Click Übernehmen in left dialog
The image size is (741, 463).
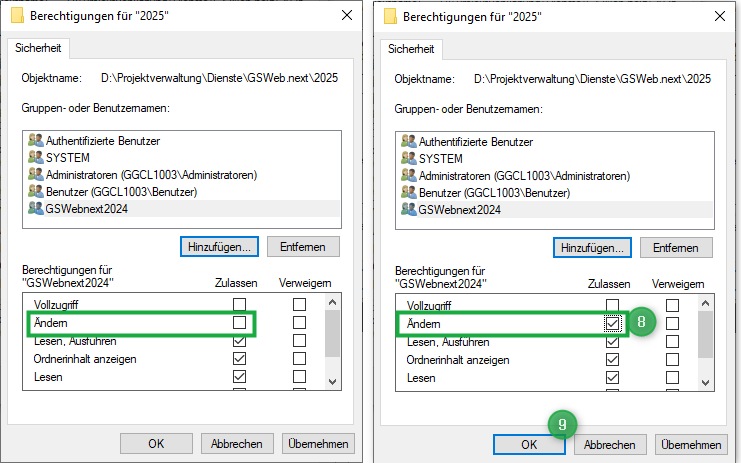[318, 444]
